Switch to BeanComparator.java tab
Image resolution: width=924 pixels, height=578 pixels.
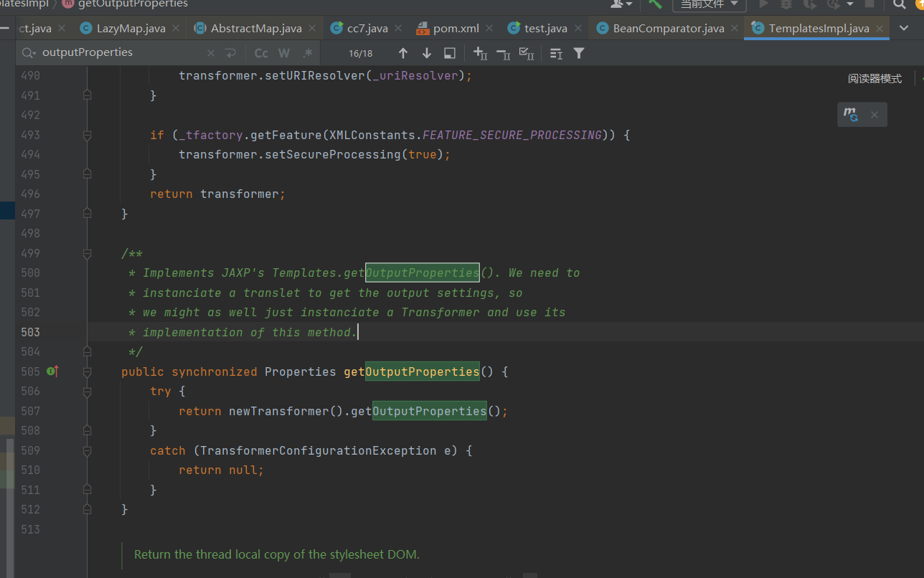pyautogui.click(x=669, y=29)
